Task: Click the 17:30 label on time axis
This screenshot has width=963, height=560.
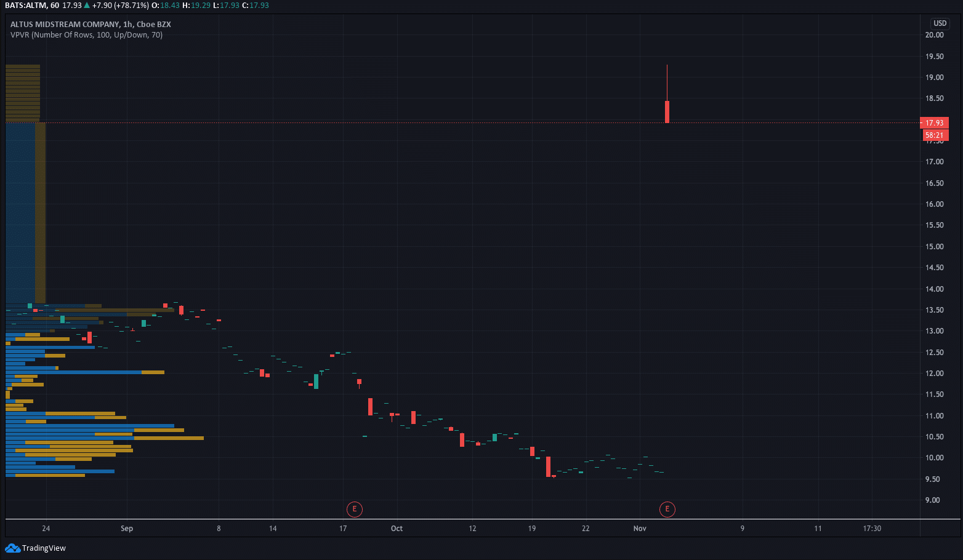Action: [x=872, y=529]
